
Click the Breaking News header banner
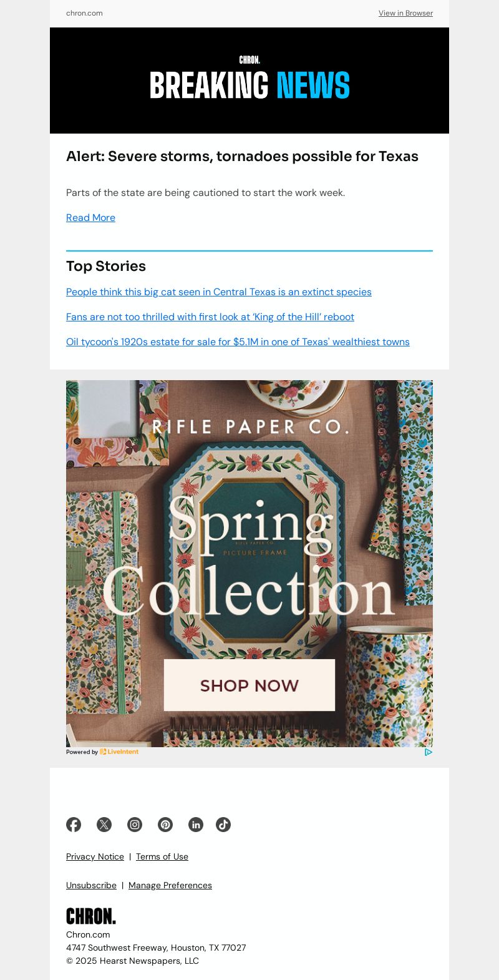[x=249, y=81]
